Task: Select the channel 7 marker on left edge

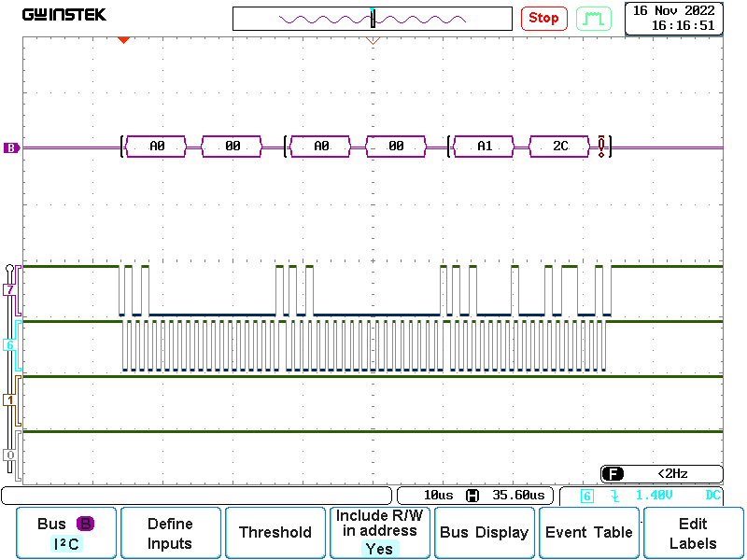Action: pos(11,290)
